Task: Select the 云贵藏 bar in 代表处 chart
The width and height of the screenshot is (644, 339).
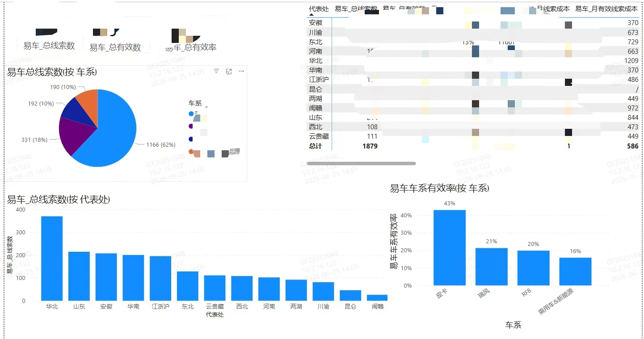Action: 215,288
